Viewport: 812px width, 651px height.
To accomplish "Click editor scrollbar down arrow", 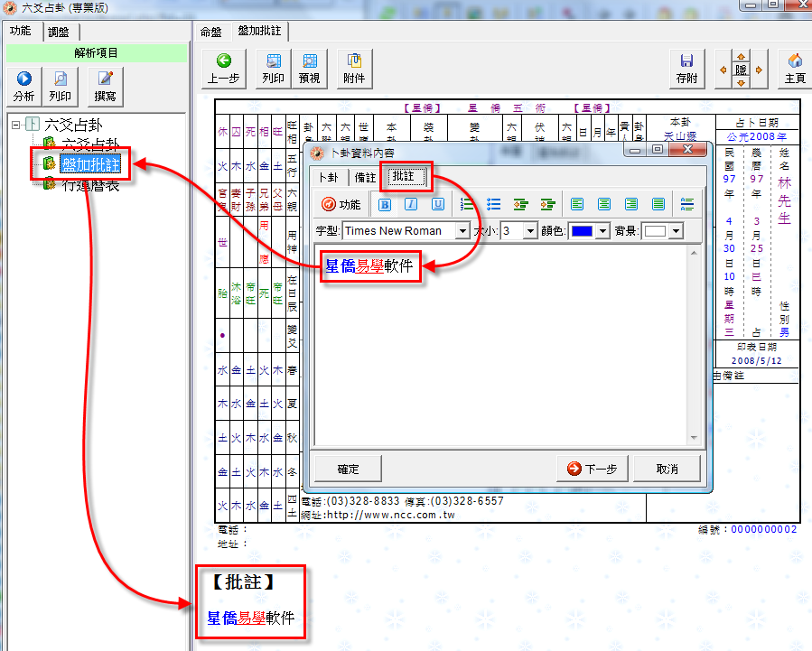I will point(694,438).
